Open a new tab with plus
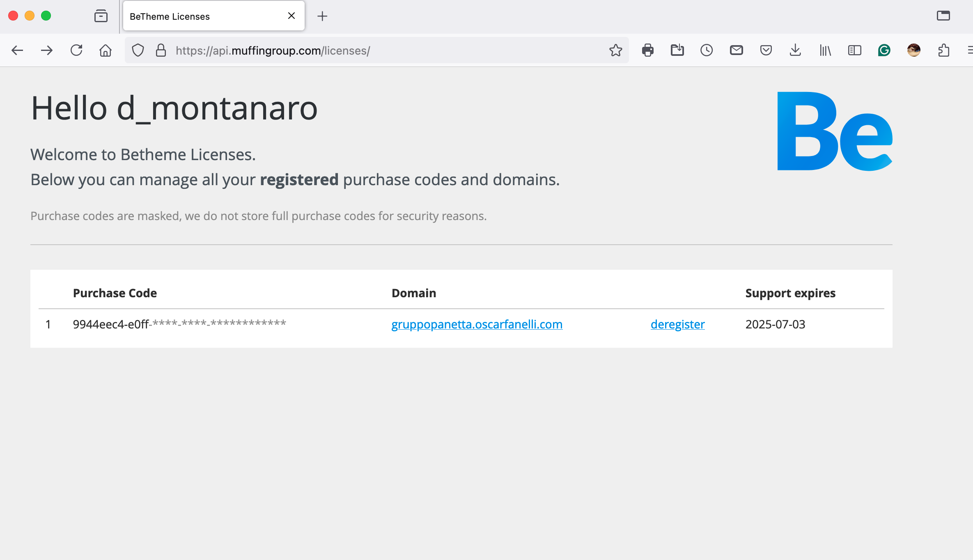The image size is (973, 560). [323, 16]
